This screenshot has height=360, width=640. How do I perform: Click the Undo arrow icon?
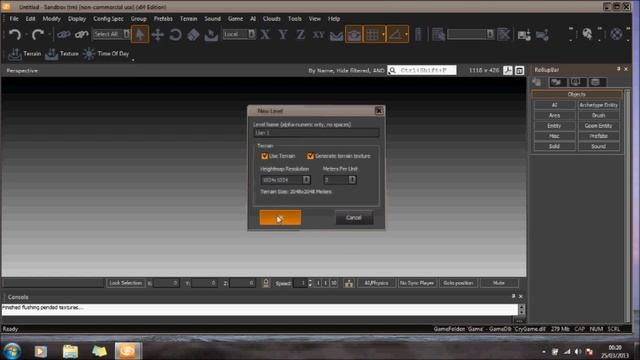[15, 35]
